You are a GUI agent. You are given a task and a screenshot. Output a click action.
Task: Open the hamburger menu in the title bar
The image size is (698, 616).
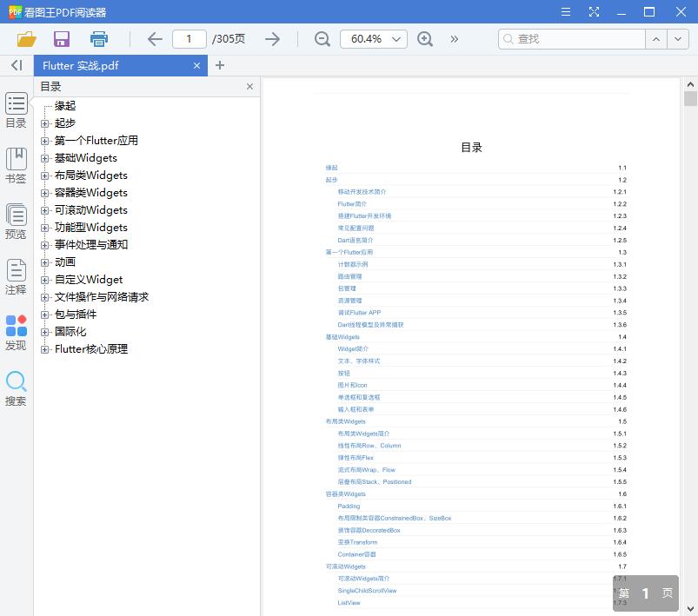click(x=565, y=11)
